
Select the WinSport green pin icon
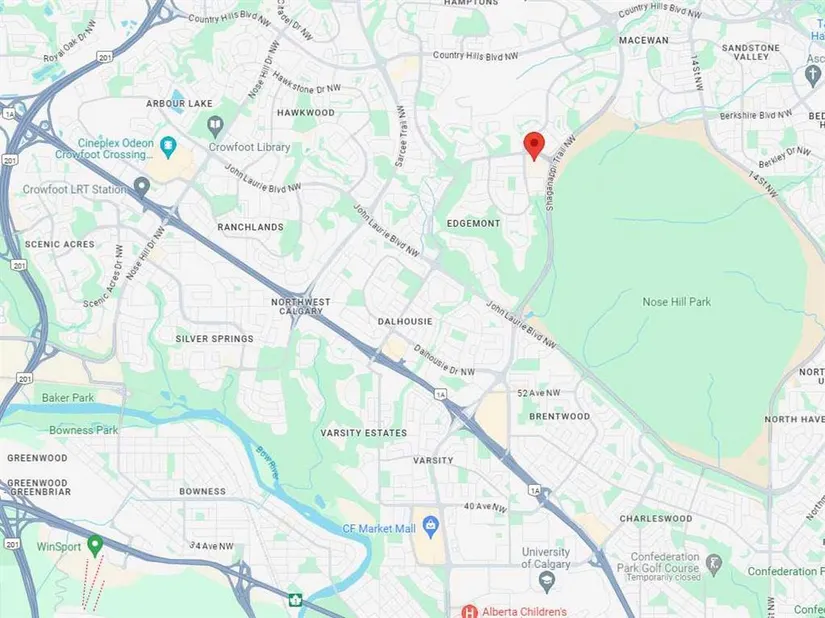[95, 546]
